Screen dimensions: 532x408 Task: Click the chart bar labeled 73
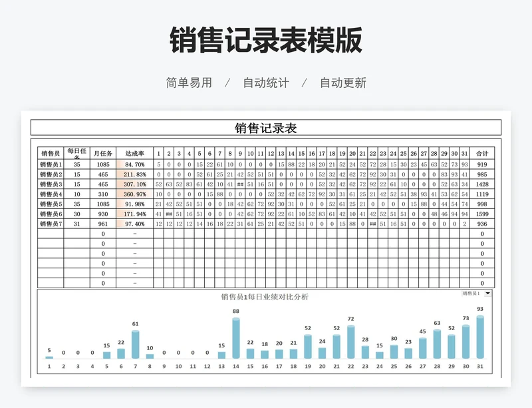pyautogui.click(x=466, y=341)
